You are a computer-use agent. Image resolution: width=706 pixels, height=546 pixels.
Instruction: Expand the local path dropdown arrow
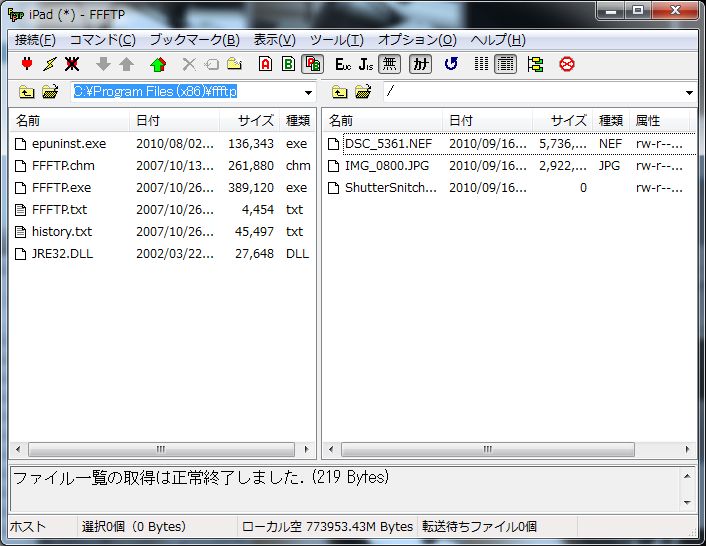[x=308, y=93]
